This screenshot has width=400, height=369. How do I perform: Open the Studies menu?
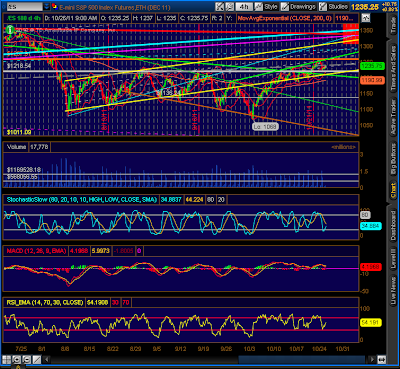pos(334,6)
